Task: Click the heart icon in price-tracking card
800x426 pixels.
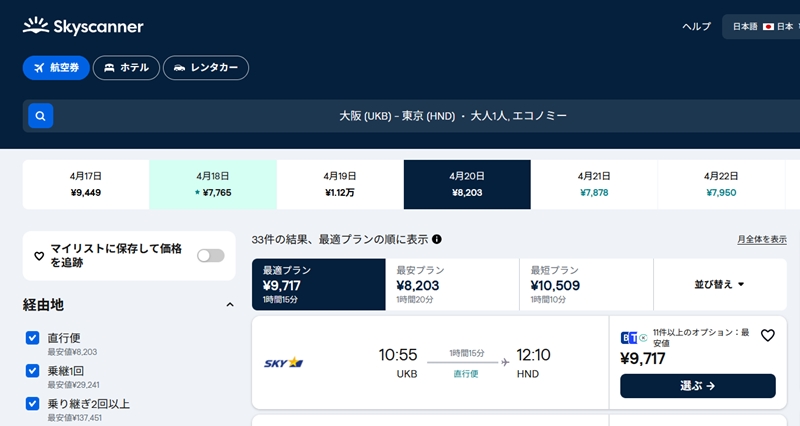Action: 40,256
